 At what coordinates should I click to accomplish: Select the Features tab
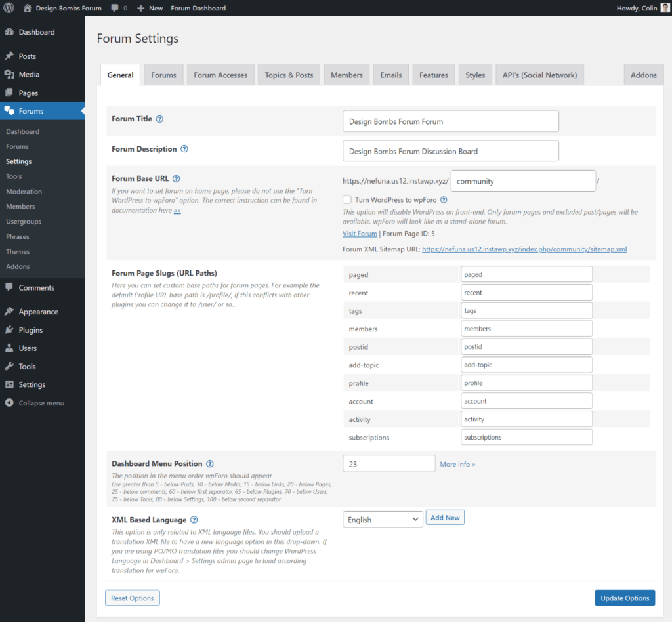(434, 75)
